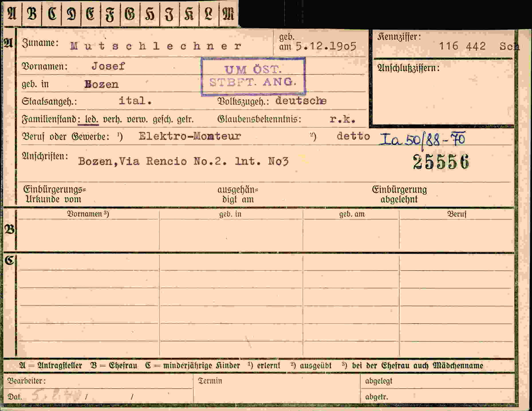Click the 'Bearbeiter:' label
The height and width of the screenshot is (411, 532).
[26, 381]
